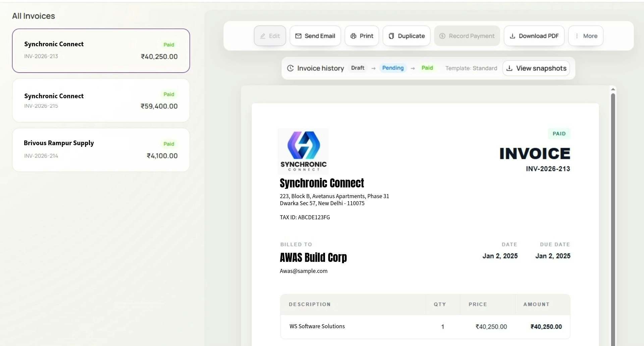
Task: Click the PRICE column header
Action: pos(478,304)
